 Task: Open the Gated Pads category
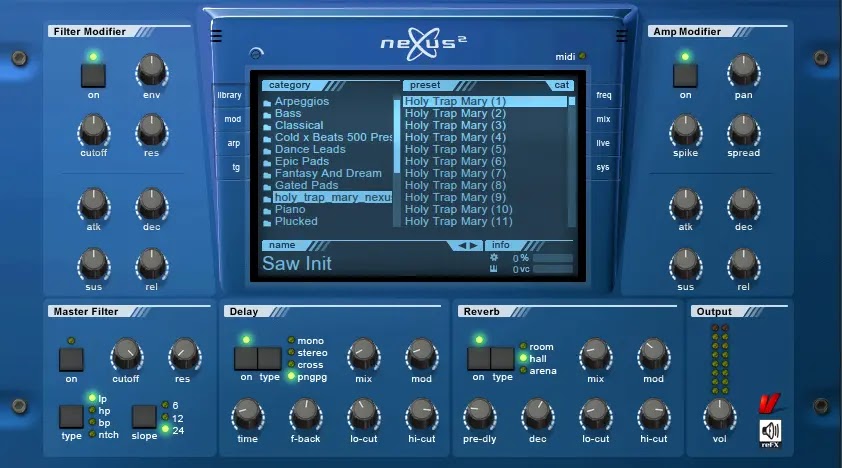pyautogui.click(x=307, y=185)
